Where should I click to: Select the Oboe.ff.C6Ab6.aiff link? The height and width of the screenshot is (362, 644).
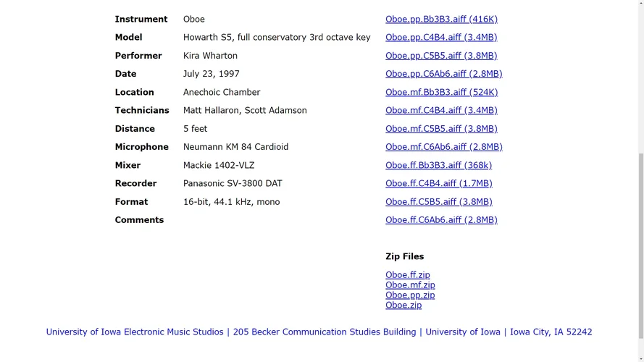click(441, 220)
